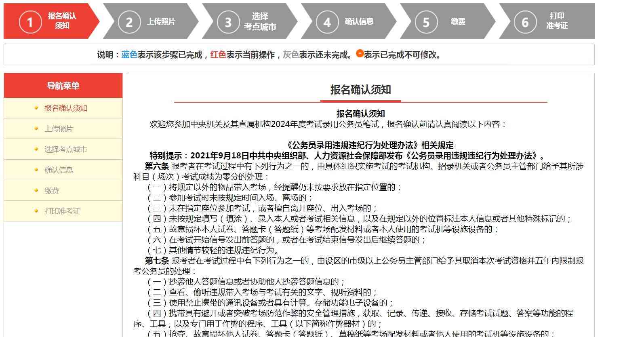Select the 打印准考证 step label in the progress bar
The height and width of the screenshot is (337, 644).
point(557,21)
